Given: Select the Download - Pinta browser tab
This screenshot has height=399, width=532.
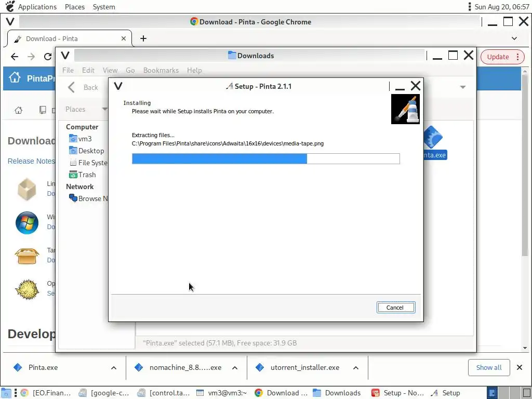Looking at the screenshot, I should click(x=70, y=38).
